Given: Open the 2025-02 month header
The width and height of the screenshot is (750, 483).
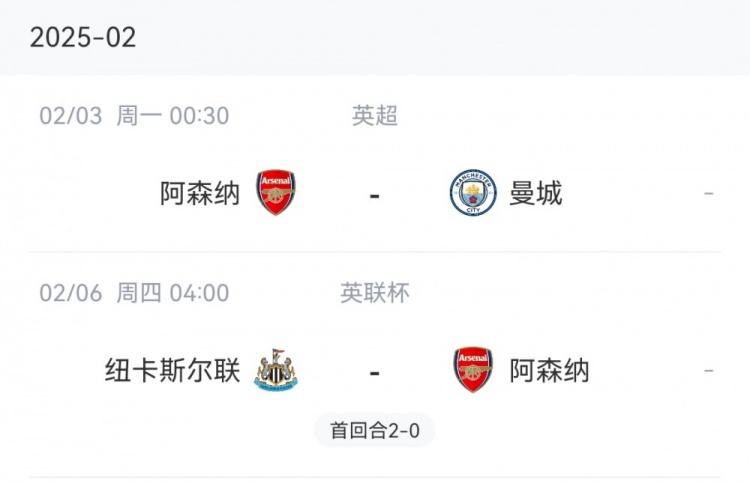Looking at the screenshot, I should (83, 37).
